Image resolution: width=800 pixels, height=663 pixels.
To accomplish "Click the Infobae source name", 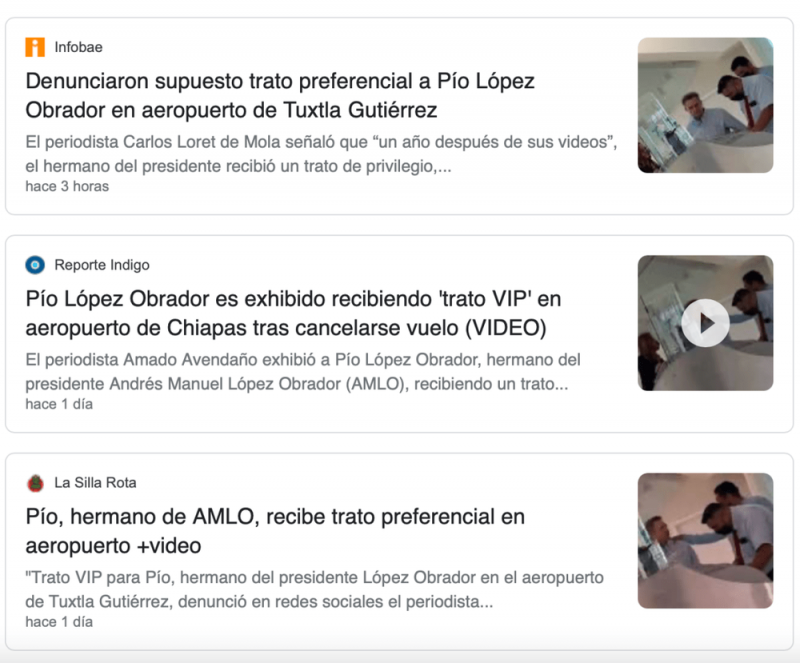I will coord(79,47).
